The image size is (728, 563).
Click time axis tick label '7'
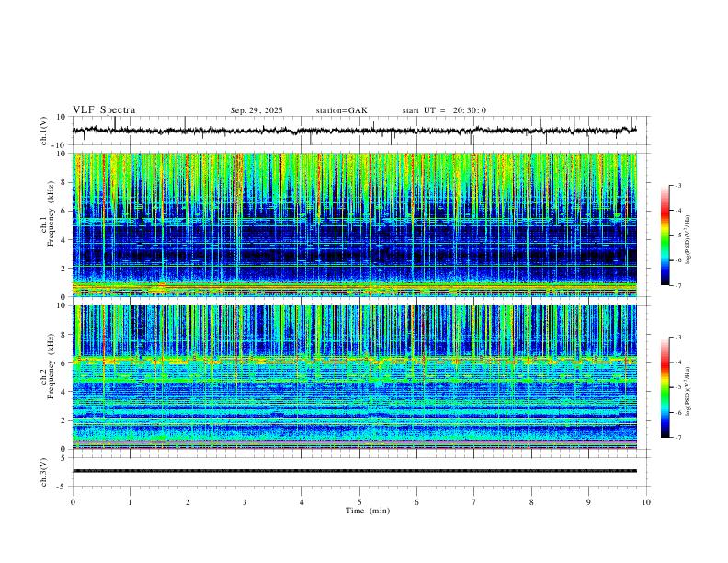point(474,502)
